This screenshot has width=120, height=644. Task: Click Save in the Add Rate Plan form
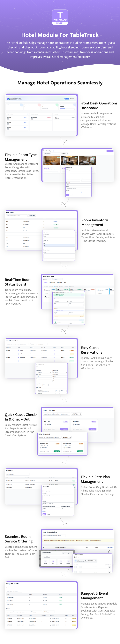(44, 514)
